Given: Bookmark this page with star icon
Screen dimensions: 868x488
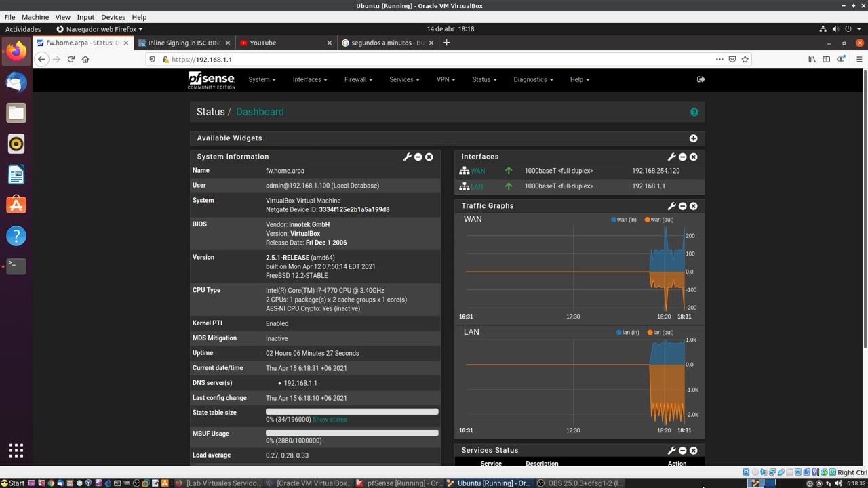Looking at the screenshot, I should (745, 60).
